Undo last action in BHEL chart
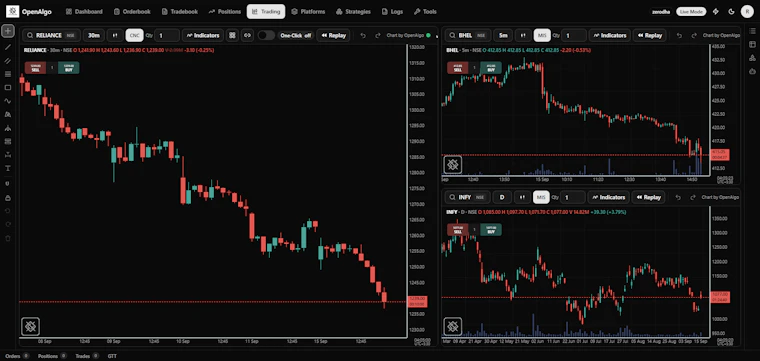Screen dimensions: 760x361 click(679, 35)
